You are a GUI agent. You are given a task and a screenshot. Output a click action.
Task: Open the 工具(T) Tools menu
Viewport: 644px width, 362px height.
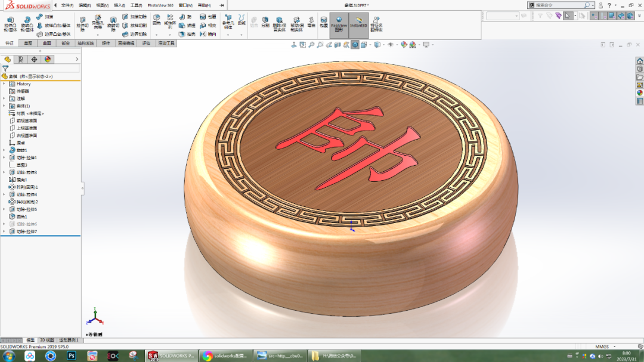(136, 5)
